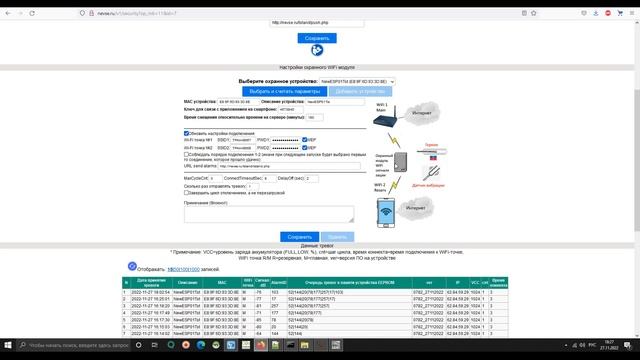Click the top Сохранить button
The height and width of the screenshot is (360, 640).
(x=317, y=38)
